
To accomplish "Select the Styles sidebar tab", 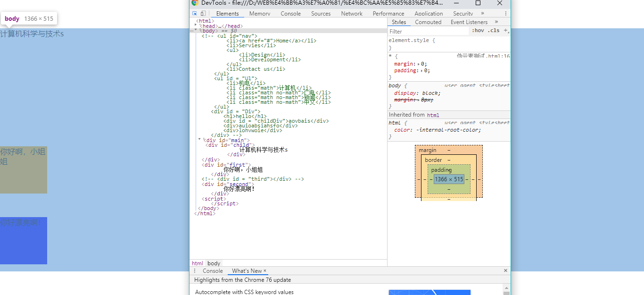I will [399, 22].
